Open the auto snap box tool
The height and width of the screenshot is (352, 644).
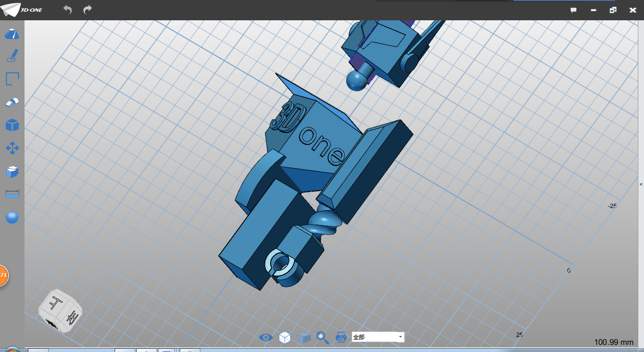[12, 171]
